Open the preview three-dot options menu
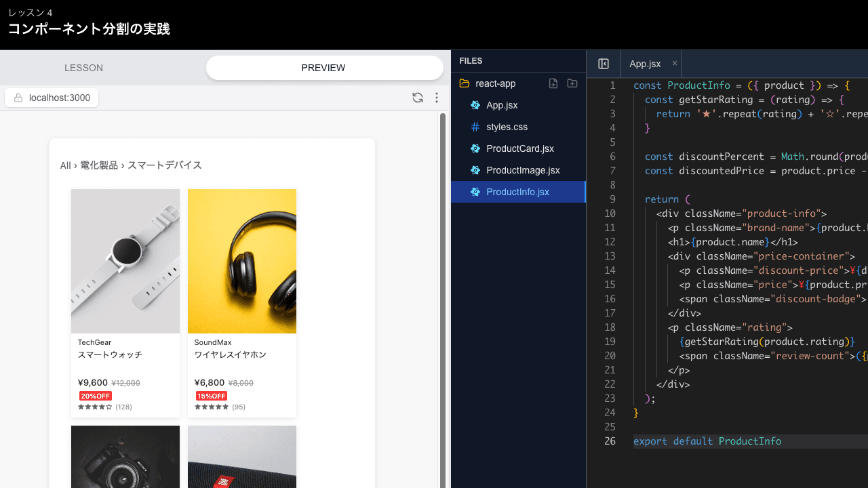 437,98
